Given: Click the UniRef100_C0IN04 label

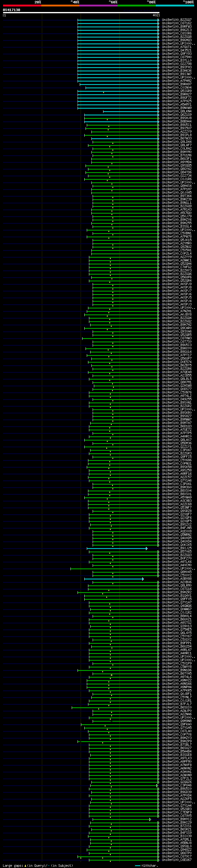Looking at the screenshot, I should [x=177, y=88].
